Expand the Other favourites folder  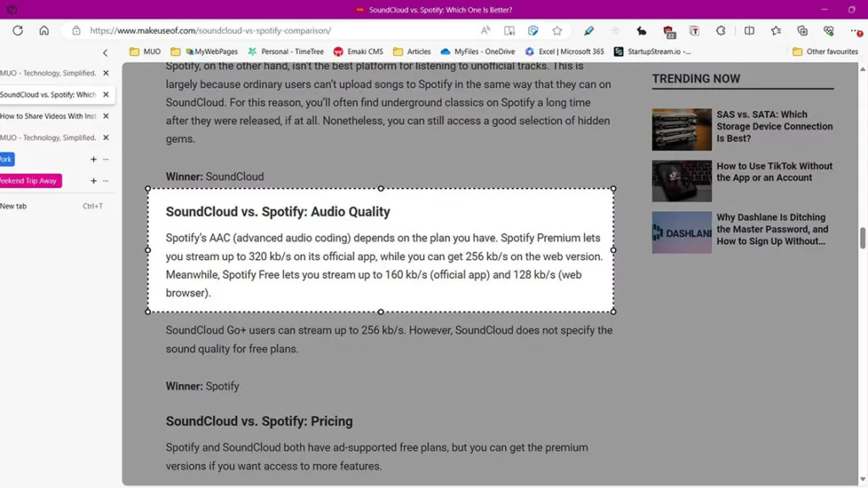coord(826,52)
